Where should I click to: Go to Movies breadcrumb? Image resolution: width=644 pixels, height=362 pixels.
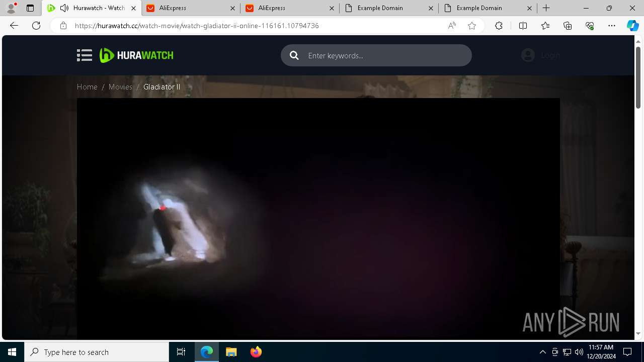pos(120,87)
